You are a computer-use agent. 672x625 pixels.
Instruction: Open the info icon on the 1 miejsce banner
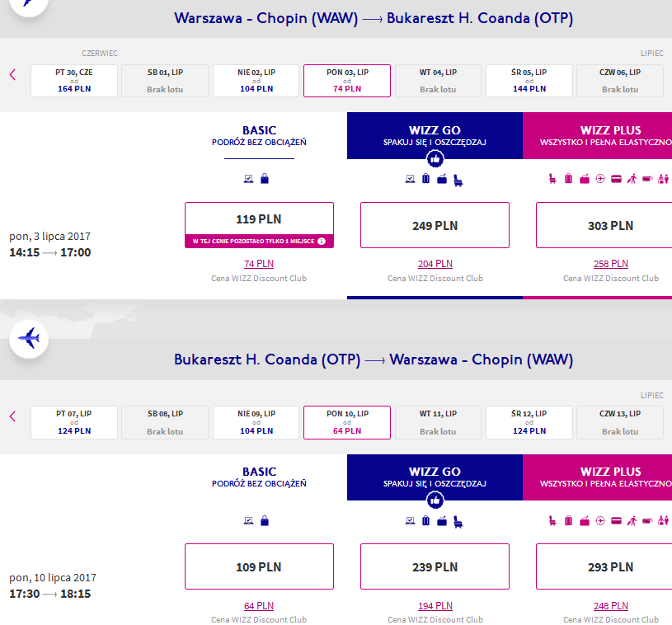coord(322,242)
